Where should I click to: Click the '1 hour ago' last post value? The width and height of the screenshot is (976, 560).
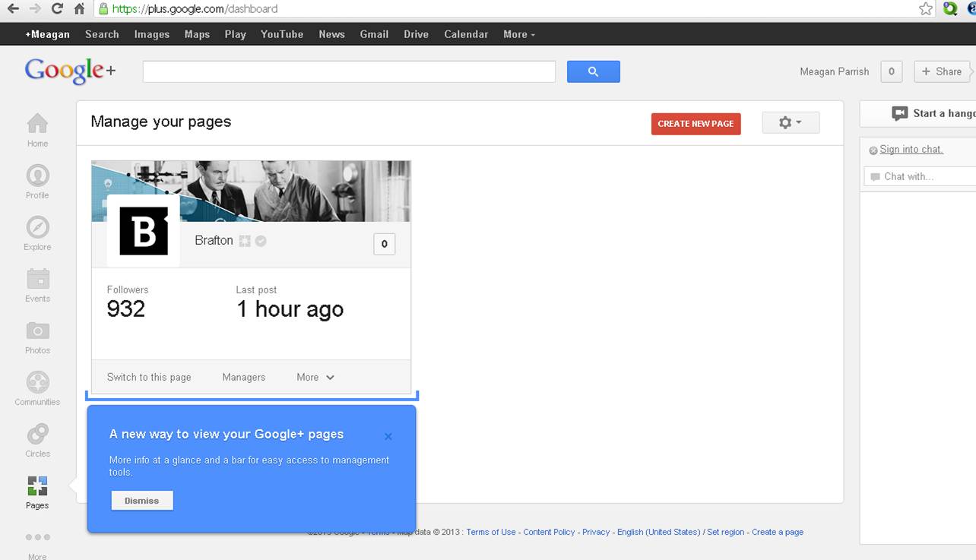(290, 308)
